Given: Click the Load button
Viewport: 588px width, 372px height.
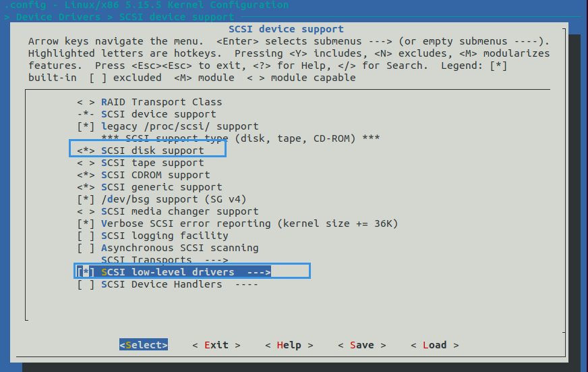Looking at the screenshot, I should pos(434,345).
